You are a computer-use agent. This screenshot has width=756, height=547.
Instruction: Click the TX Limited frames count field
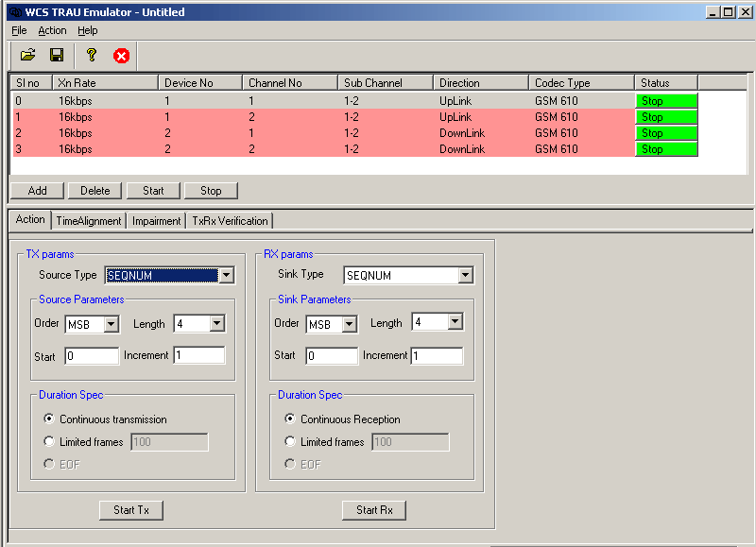(169, 442)
